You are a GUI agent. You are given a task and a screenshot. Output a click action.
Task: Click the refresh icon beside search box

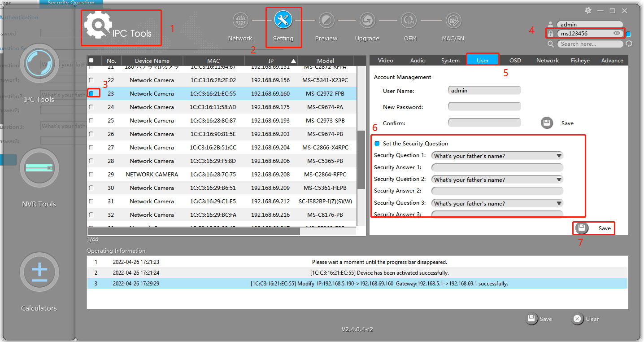pyautogui.click(x=629, y=44)
